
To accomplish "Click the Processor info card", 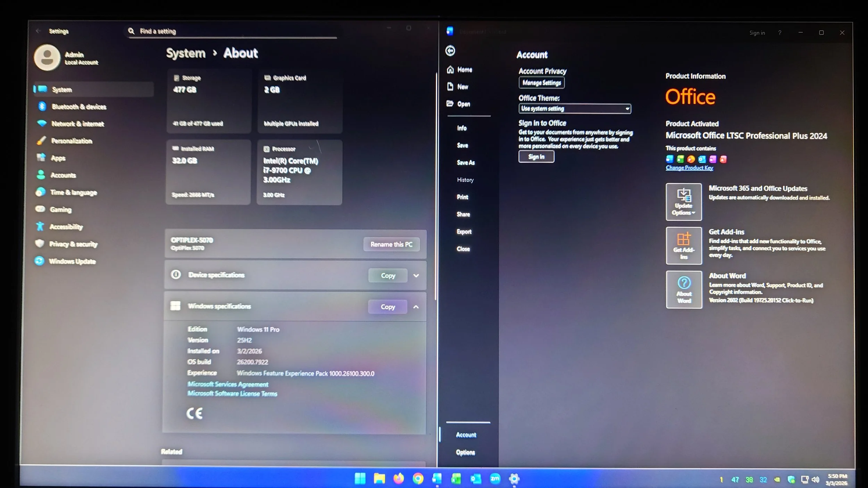I will click(x=300, y=172).
